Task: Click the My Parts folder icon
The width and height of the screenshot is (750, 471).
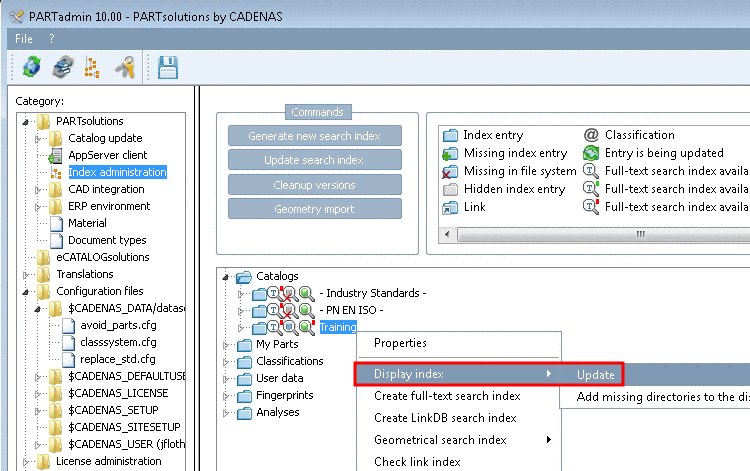Action: point(244,345)
